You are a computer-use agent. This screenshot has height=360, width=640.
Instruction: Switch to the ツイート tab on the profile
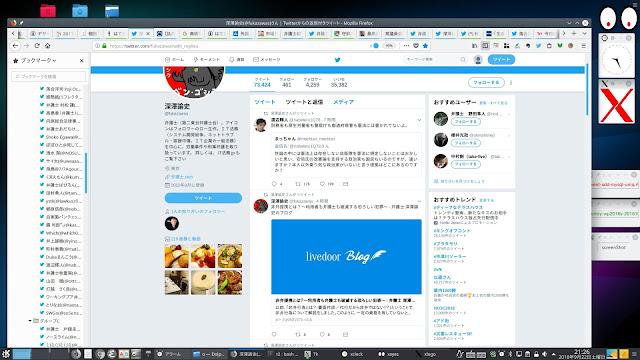pos(265,102)
